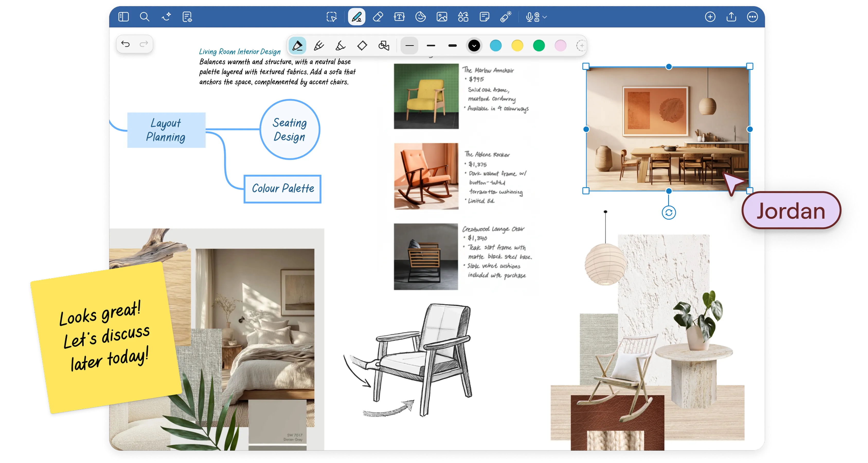The height and width of the screenshot is (463, 868).
Task: Open the stickers tool
Action: click(x=420, y=17)
